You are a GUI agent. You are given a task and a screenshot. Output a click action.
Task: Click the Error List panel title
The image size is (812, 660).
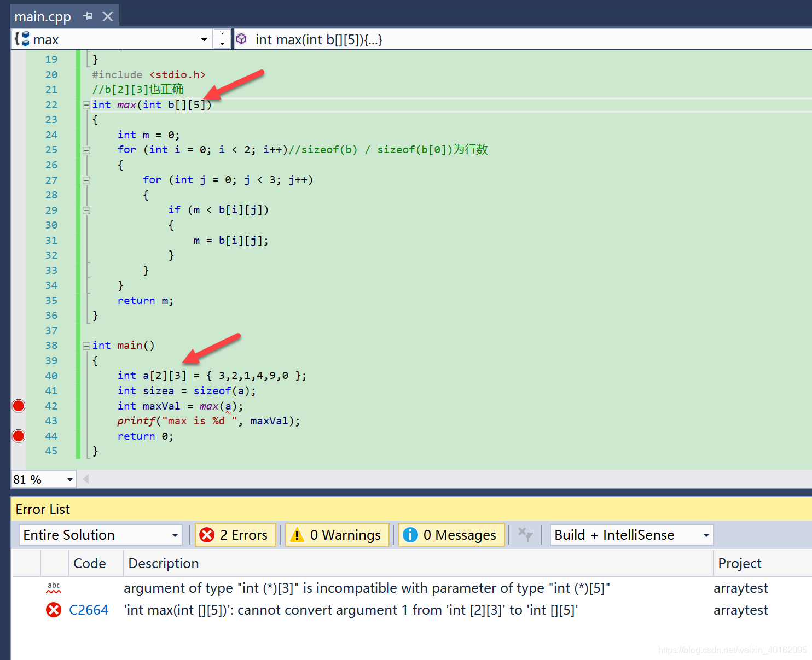pos(43,510)
